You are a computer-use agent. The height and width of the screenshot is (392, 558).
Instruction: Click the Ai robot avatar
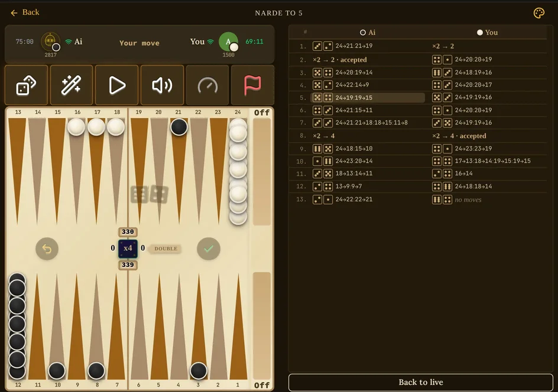[x=50, y=41]
